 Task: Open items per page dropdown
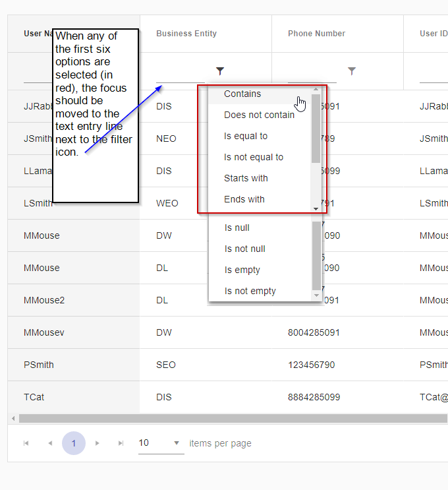pos(160,443)
